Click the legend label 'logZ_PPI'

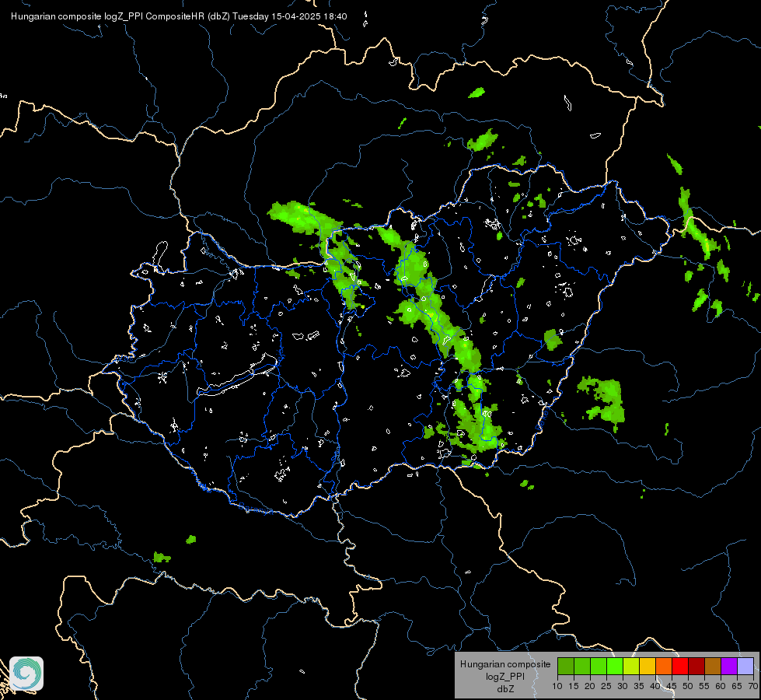click(x=505, y=676)
